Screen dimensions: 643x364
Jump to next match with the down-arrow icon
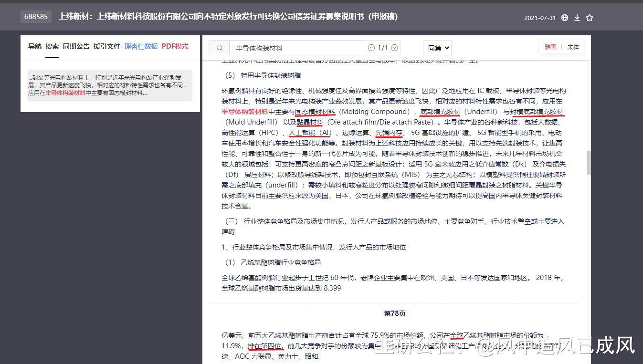point(394,48)
